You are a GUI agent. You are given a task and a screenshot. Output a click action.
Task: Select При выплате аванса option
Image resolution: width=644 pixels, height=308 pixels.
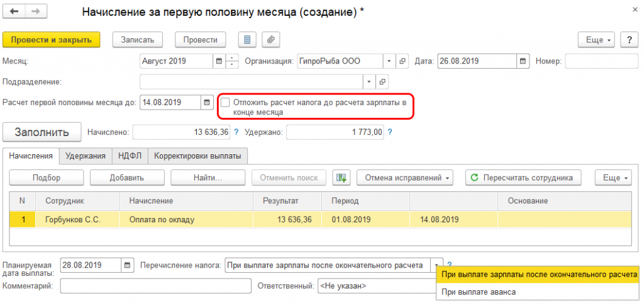(x=479, y=292)
